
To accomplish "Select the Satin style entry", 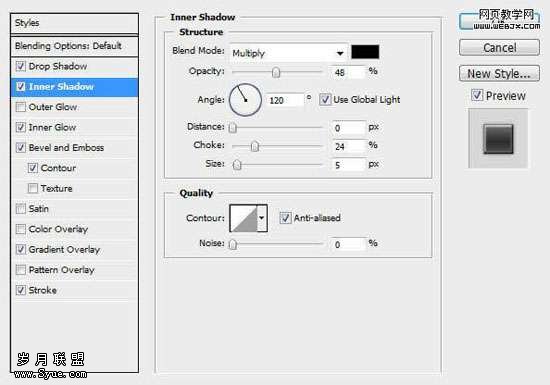I will [x=39, y=209].
